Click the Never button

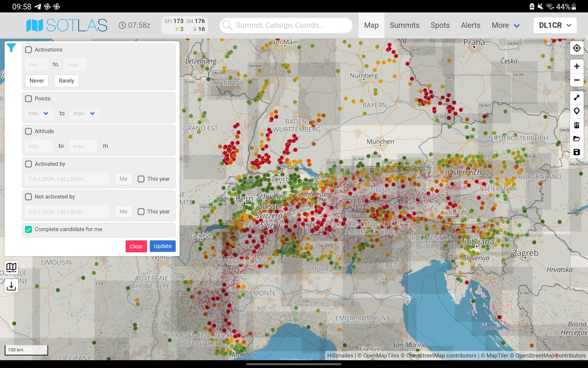37,81
